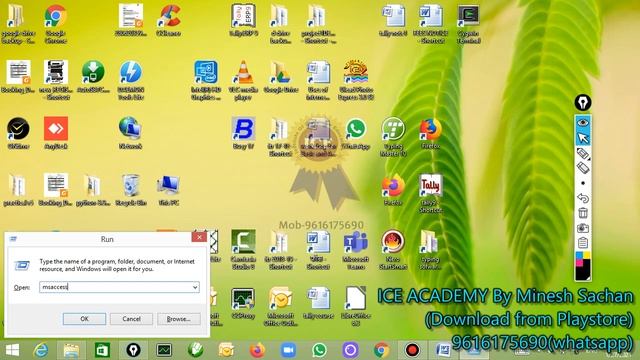Select the Intel HD Graphics desktop icon
The height and width of the screenshot is (360, 640).
(x=206, y=80)
